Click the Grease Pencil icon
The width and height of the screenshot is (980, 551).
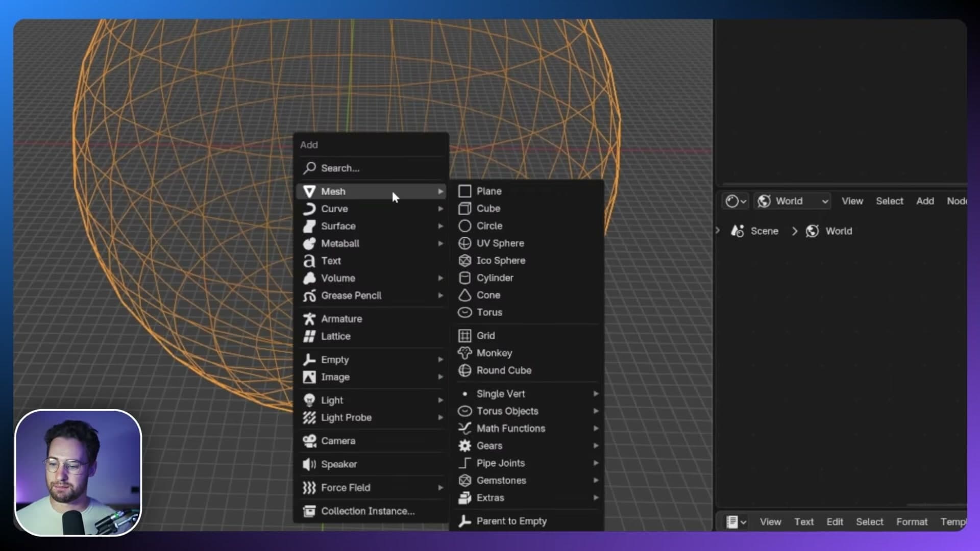click(309, 295)
